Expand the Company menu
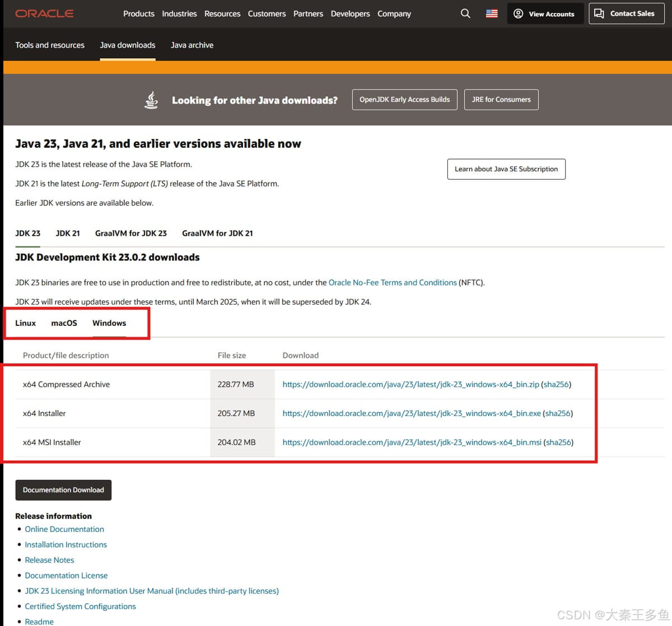Viewport: 672px width, 626px height. 394,13
